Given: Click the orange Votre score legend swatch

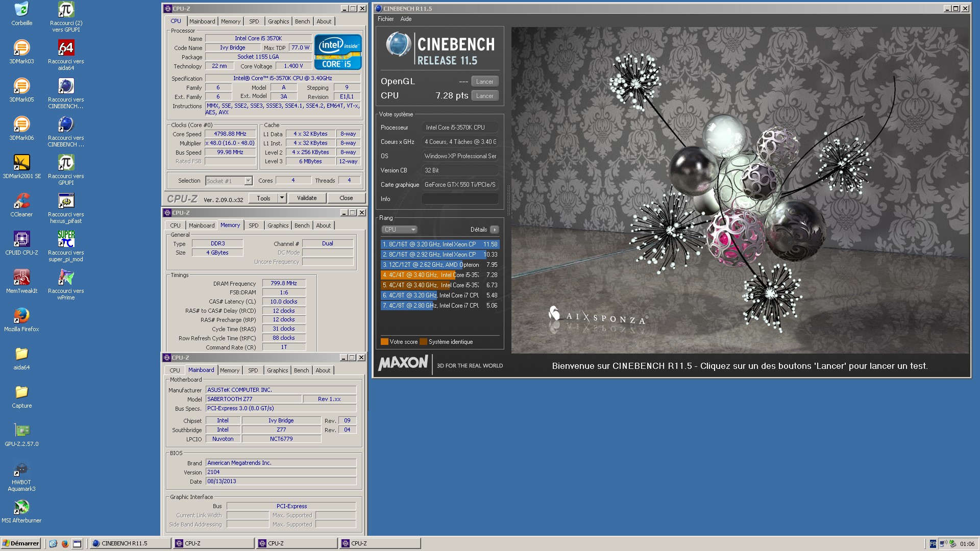Looking at the screenshot, I should coord(384,342).
